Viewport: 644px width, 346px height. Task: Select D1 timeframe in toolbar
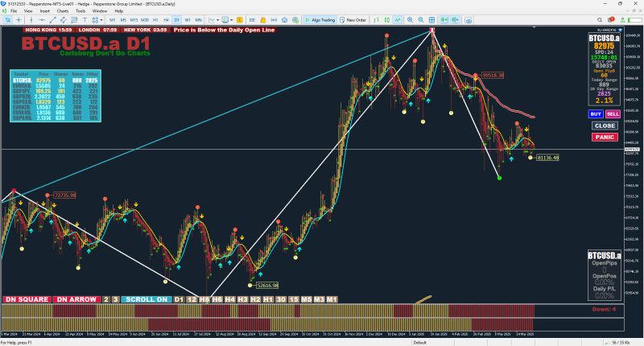coord(176,19)
